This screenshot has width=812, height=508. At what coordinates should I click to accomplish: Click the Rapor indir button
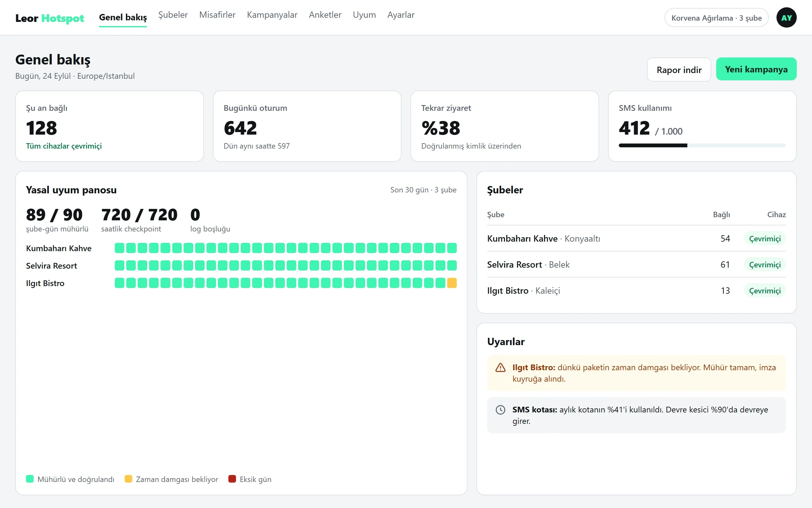[679, 70]
